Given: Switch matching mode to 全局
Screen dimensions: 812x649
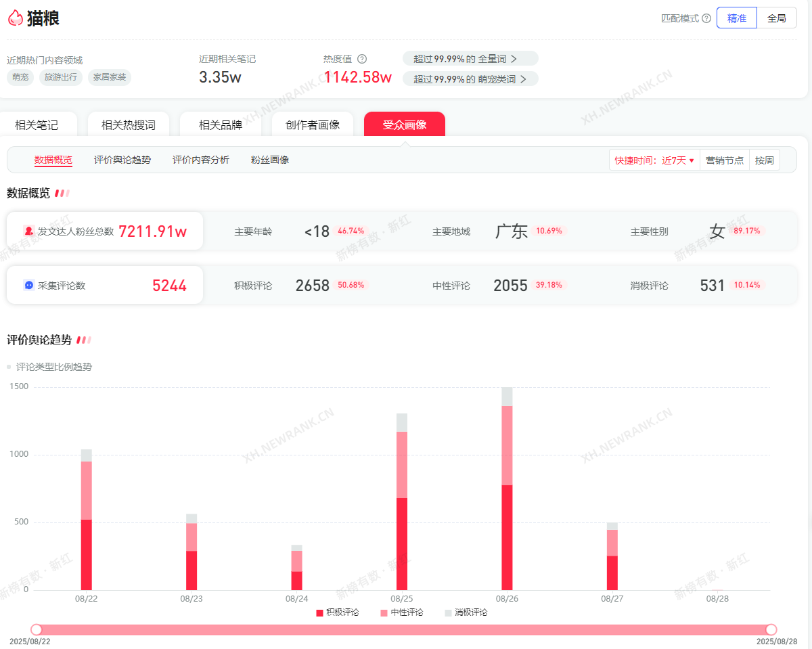Looking at the screenshot, I should [x=777, y=18].
